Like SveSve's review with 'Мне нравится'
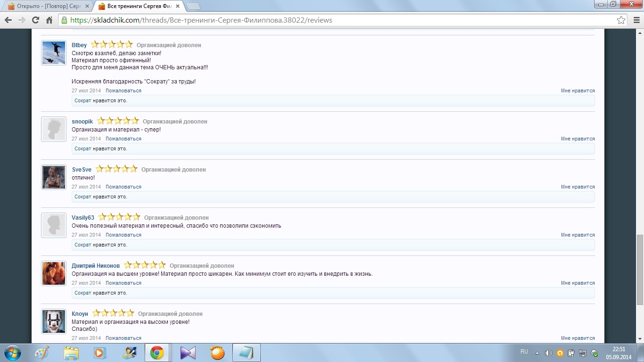Image resolution: width=644 pixels, height=362 pixels. pos(578,187)
